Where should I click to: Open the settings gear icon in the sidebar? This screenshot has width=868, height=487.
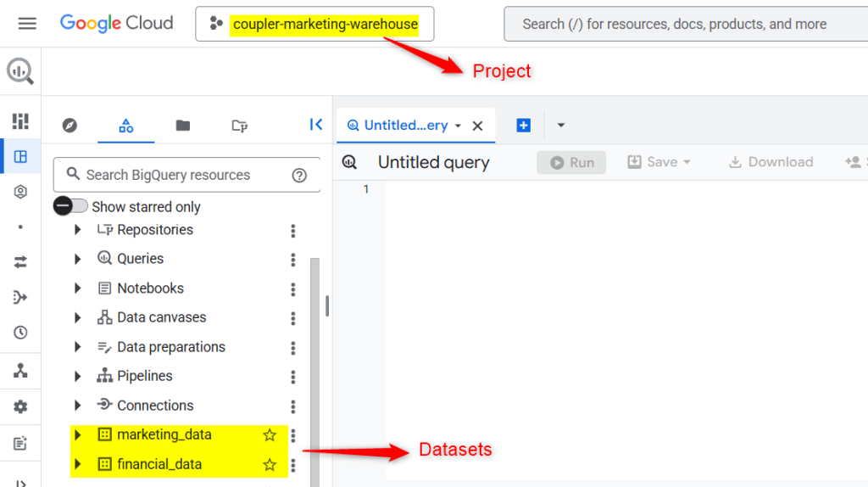20,406
